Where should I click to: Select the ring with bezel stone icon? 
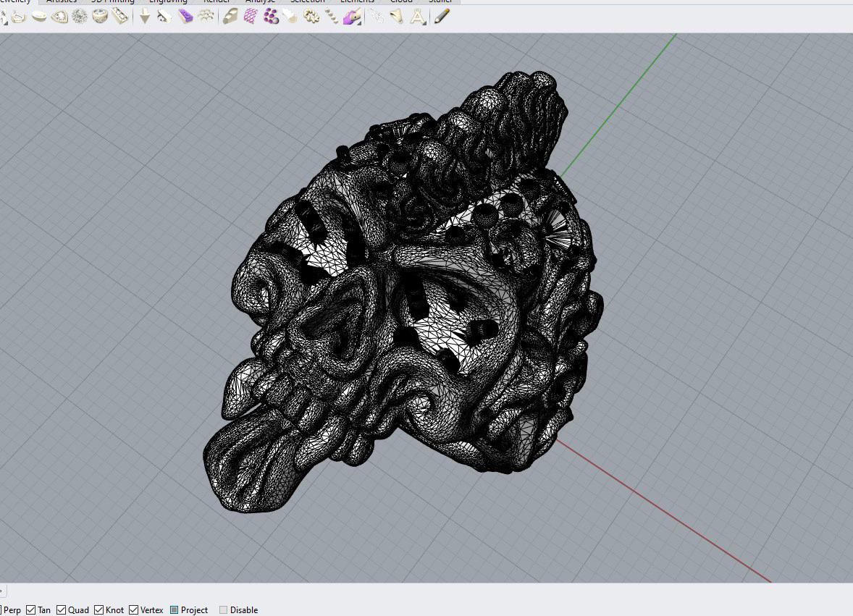pyautogui.click(x=100, y=17)
